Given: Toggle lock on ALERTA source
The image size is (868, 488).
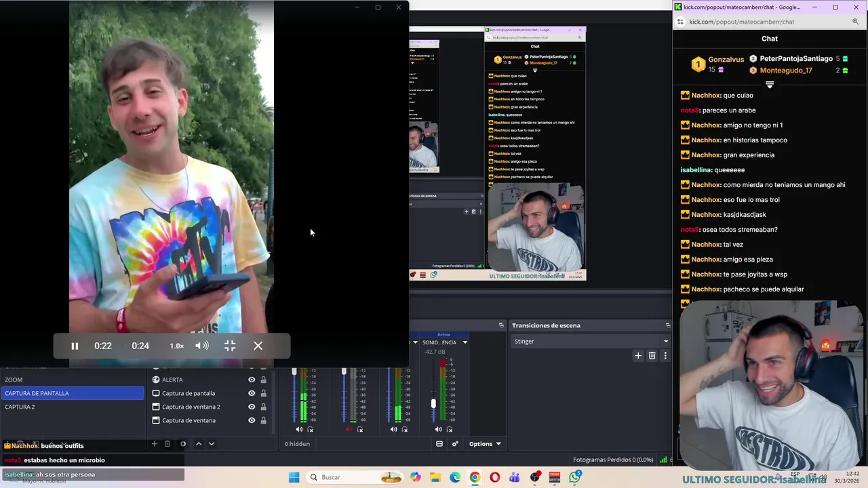Looking at the screenshot, I should 263,380.
